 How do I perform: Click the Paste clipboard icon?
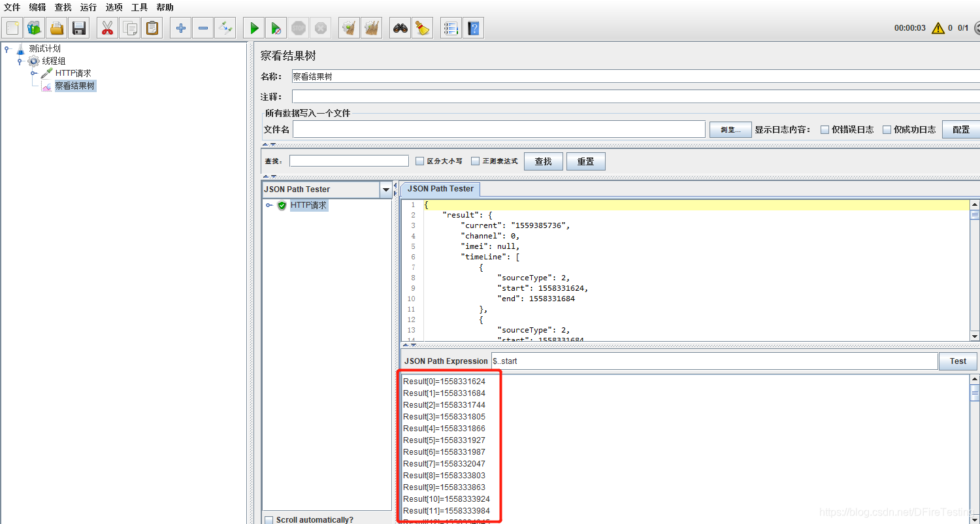pos(152,28)
